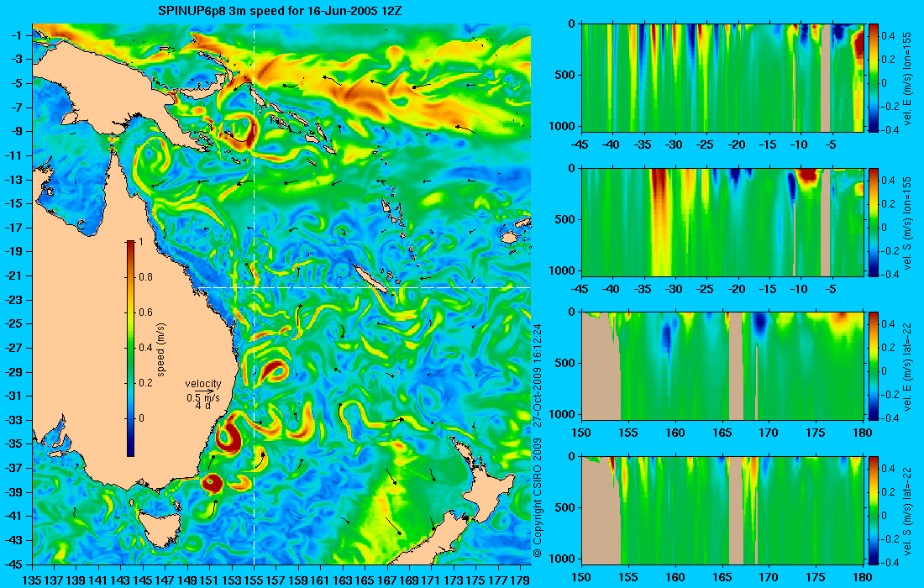Click the title 'SPINUP6p8 3m speed for 16-Jun-2005 12Z'
This screenshot has height=588, width=924.
(280, 11)
